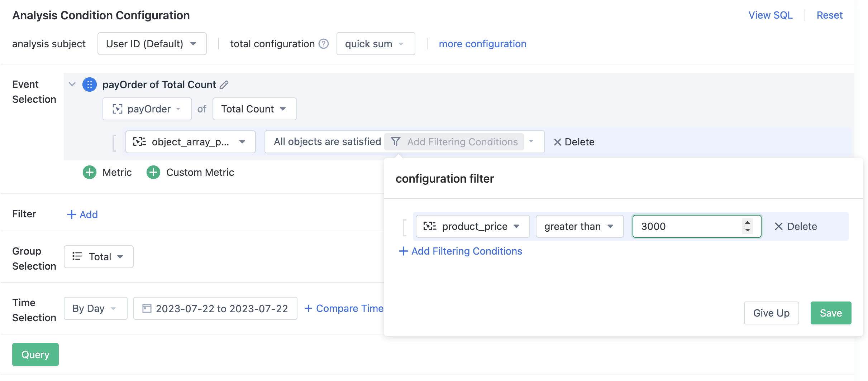Open the product_price field dropdown
The width and height of the screenshot is (868, 381).
click(473, 226)
